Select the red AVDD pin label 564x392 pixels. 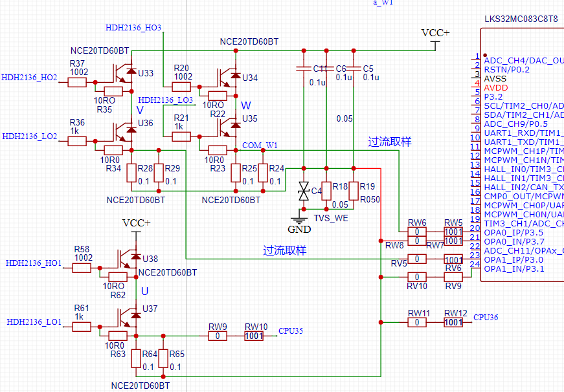click(x=496, y=87)
